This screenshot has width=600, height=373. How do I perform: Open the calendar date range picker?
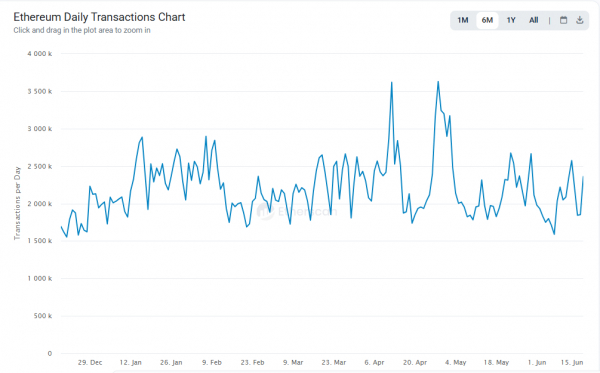pyautogui.click(x=563, y=20)
